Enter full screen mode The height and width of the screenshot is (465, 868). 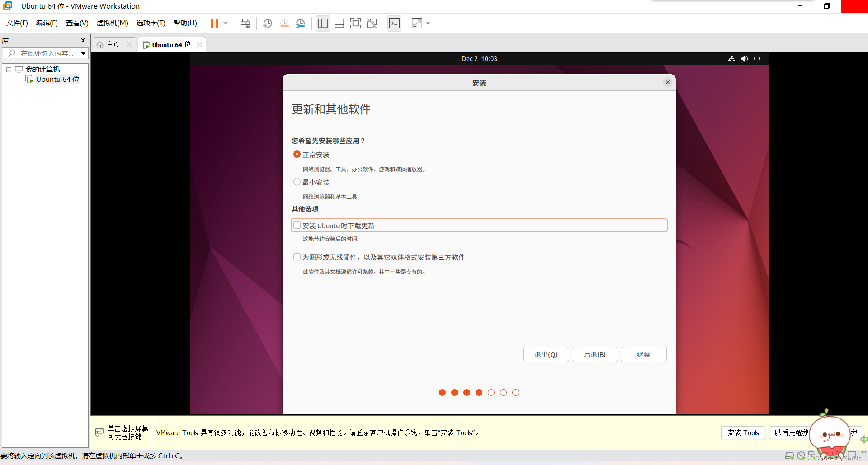click(355, 23)
